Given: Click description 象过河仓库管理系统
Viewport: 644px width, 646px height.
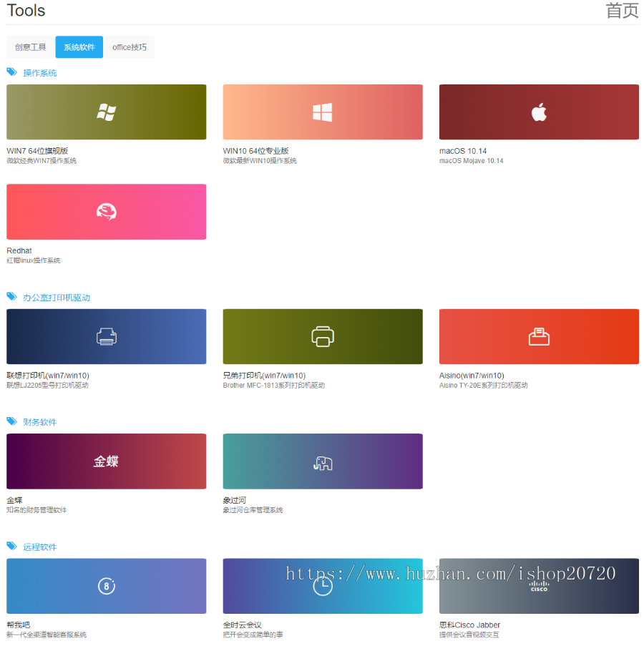Looking at the screenshot, I should click(253, 510).
